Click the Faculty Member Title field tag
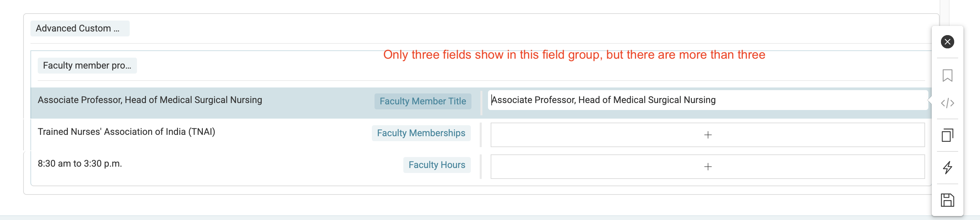Viewport: 980px width, 220px height. (423, 101)
